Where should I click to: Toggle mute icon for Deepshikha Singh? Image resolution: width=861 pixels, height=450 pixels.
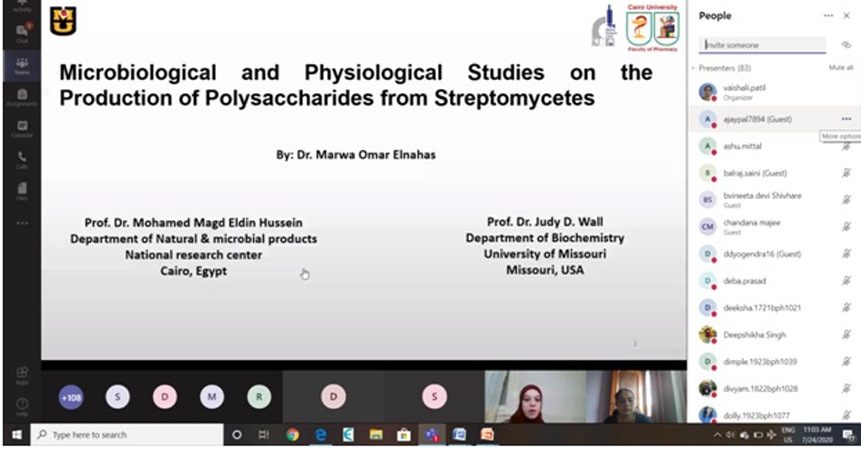(846, 335)
